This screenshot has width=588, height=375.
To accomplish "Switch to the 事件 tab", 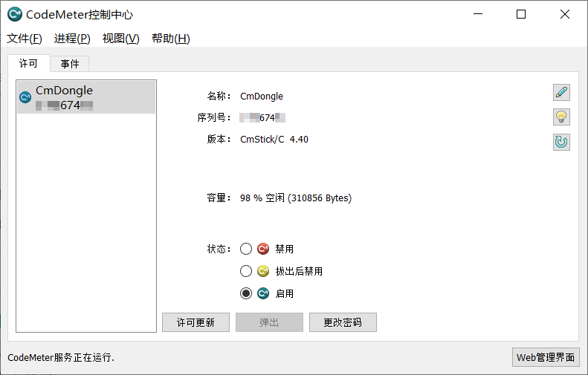I will click(x=70, y=64).
